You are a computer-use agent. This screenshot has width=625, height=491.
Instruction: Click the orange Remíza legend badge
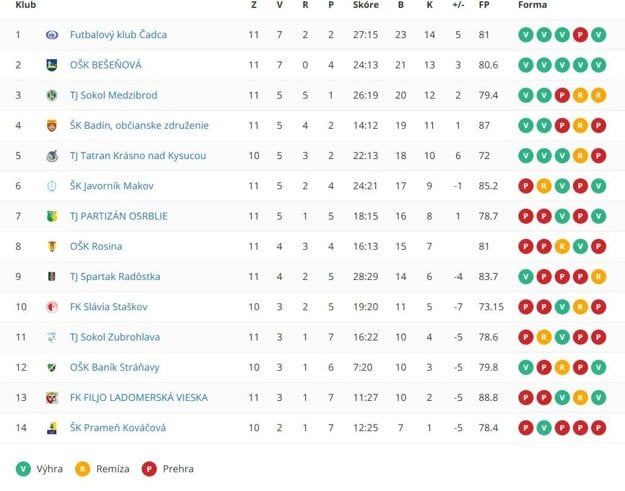[x=83, y=468]
